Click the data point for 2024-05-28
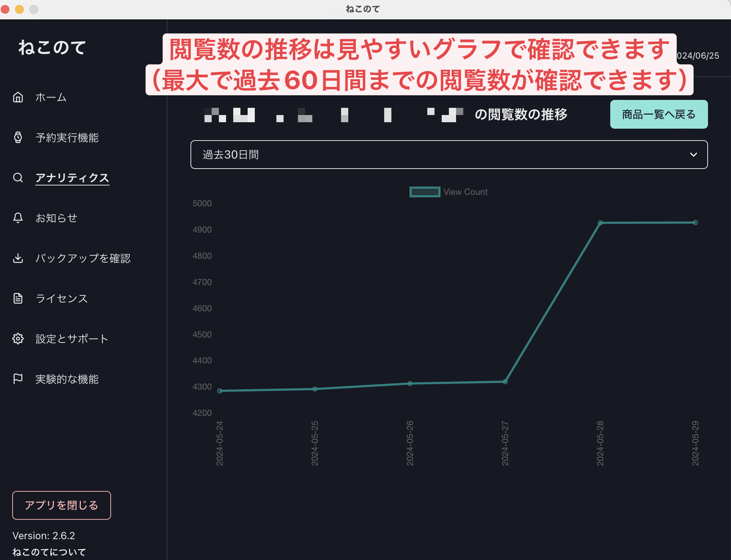 tap(600, 223)
